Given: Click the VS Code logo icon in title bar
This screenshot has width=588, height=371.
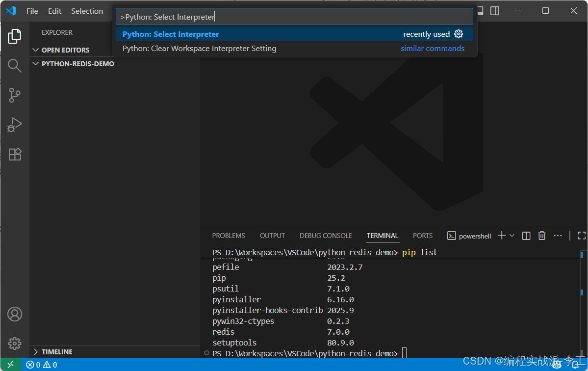Looking at the screenshot, I should [x=11, y=10].
